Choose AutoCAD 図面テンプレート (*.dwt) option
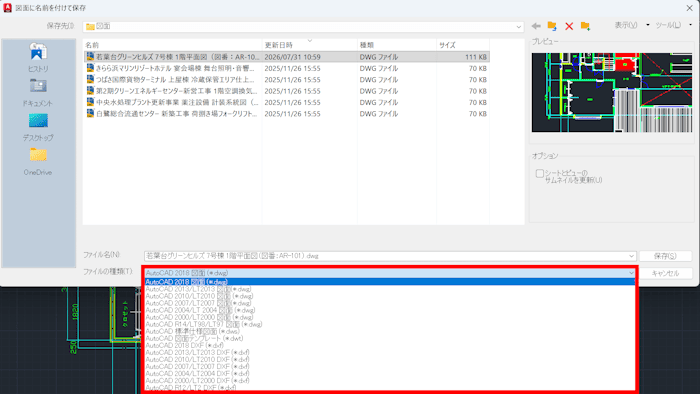 point(390,338)
